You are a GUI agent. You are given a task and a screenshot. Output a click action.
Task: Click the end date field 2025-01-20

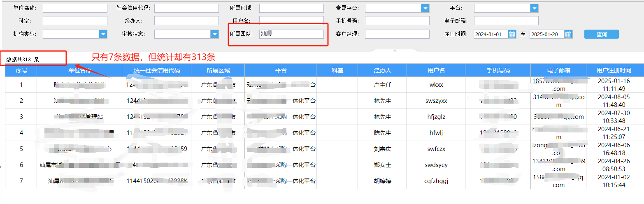tap(547, 34)
